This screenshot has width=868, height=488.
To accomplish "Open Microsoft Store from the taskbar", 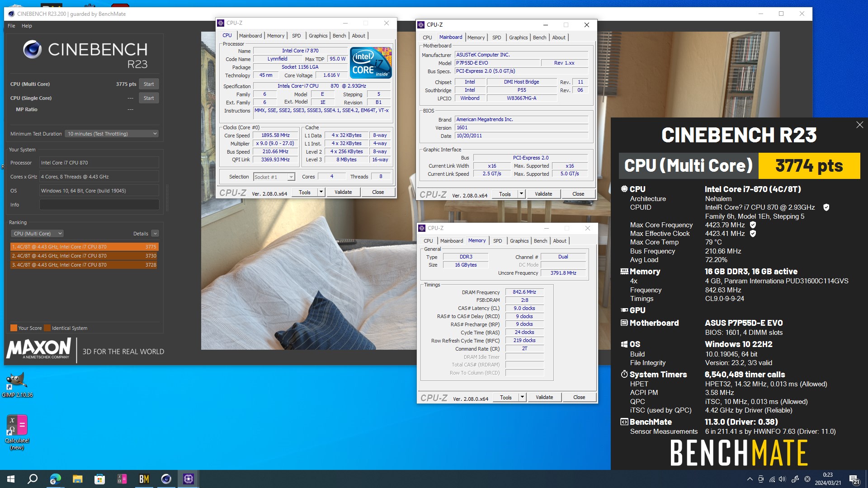I will coord(99,479).
